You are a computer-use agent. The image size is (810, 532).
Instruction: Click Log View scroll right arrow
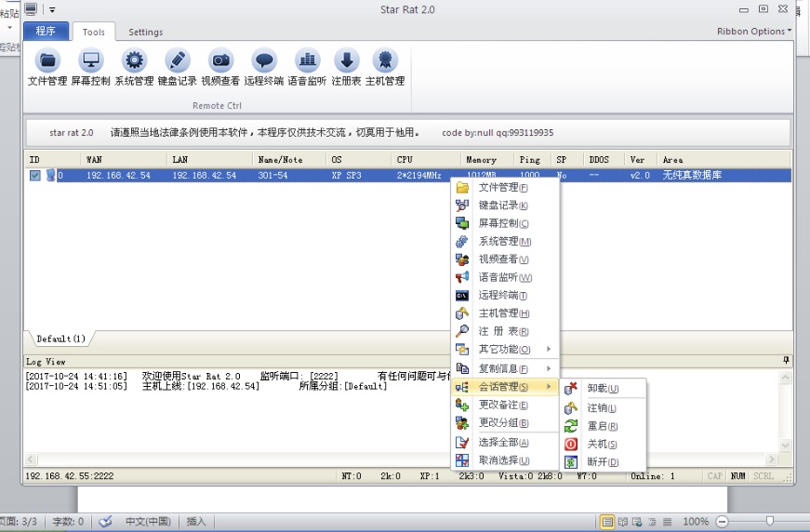click(772, 459)
